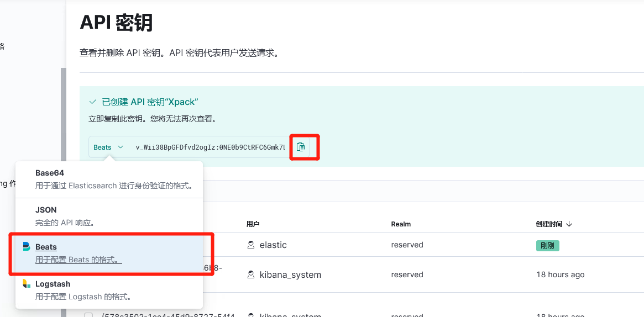The width and height of the screenshot is (644, 317).
Task: Choose Logstash format option
Action: [109, 290]
